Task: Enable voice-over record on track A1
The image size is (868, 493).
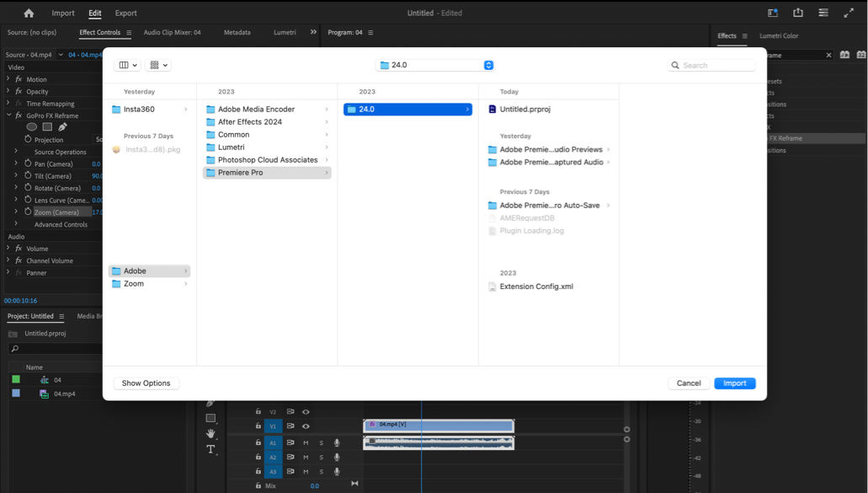Action: click(337, 442)
